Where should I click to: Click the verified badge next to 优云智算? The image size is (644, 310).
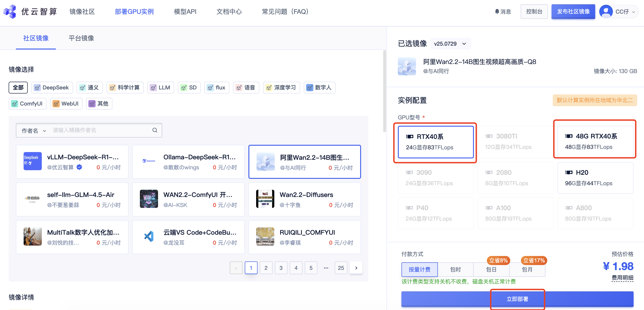[79, 167]
